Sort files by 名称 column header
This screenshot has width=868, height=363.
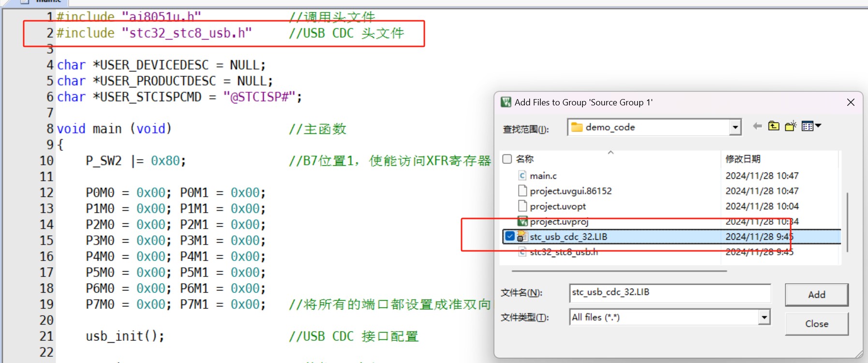524,159
